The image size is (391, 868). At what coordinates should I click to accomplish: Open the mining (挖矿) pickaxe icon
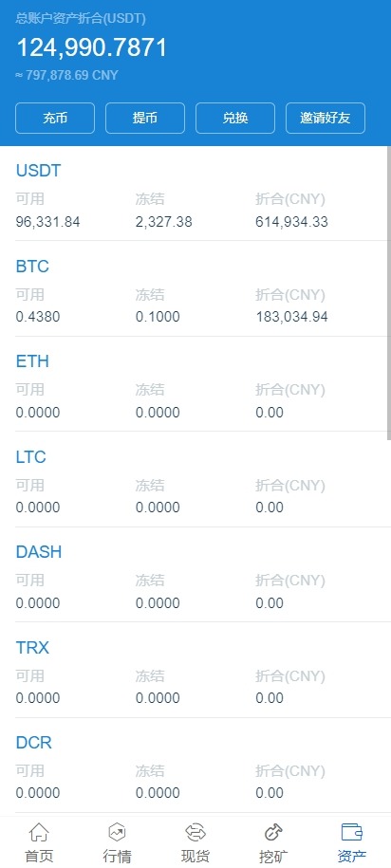(273, 832)
